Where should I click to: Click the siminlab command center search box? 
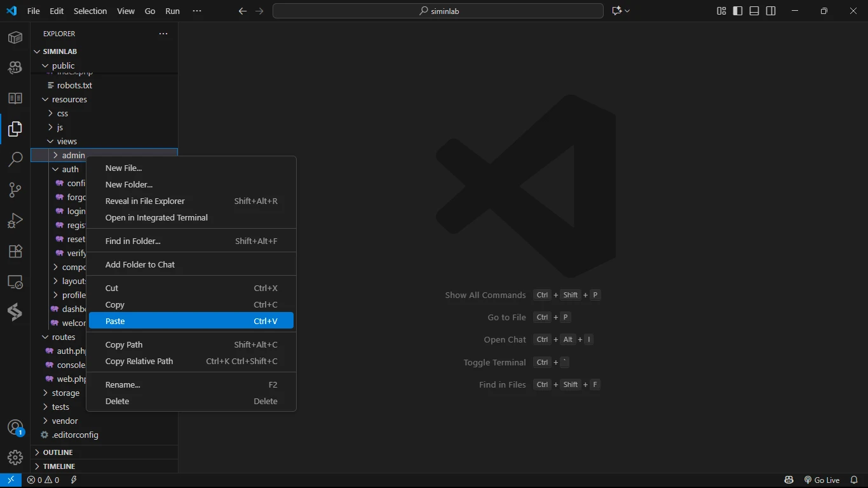438,11
